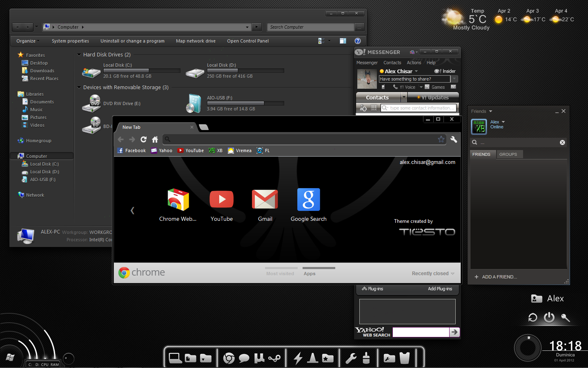Launch the Google Search app tile
The width and height of the screenshot is (588, 368).
(x=309, y=205)
